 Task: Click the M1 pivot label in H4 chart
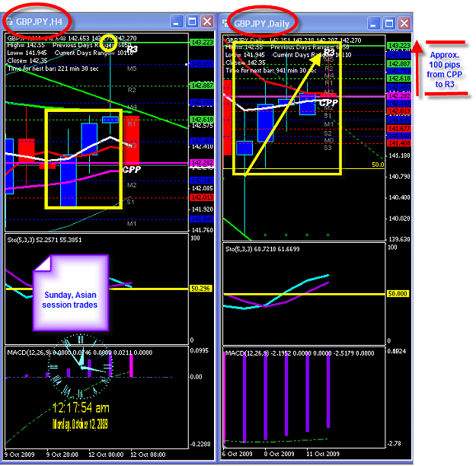pyautogui.click(x=132, y=224)
